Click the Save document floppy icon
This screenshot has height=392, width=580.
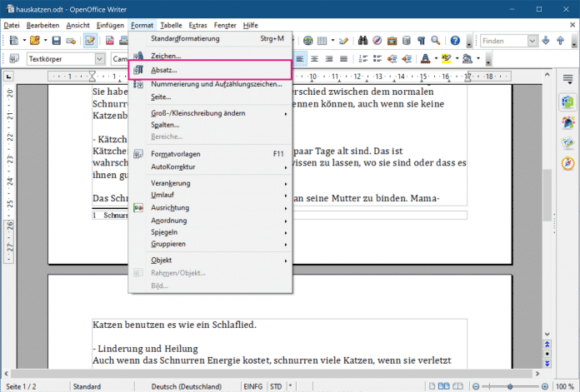point(56,41)
